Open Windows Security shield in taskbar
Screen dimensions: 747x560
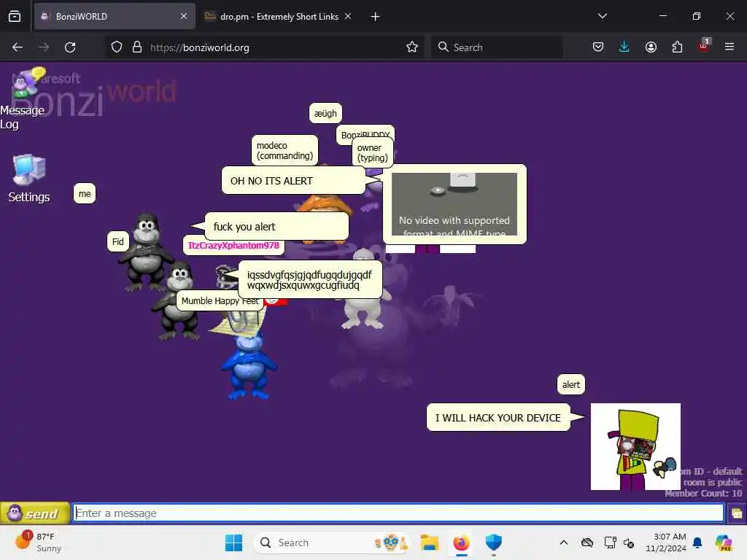[x=494, y=542]
